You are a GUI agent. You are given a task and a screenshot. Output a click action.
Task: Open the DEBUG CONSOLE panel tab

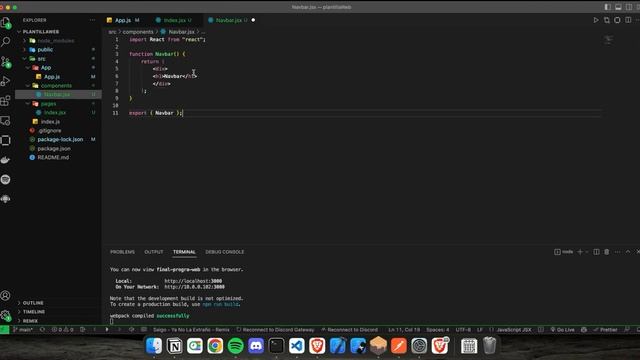tap(224, 252)
